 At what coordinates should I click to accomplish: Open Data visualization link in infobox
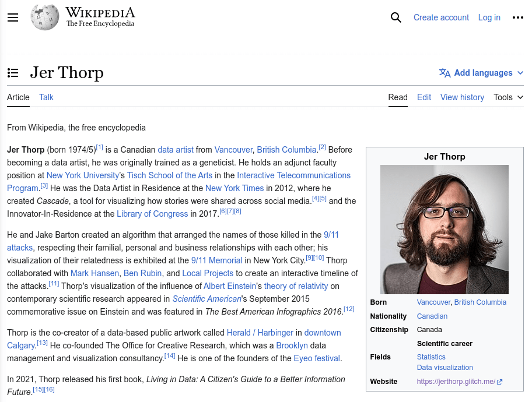pos(445,368)
